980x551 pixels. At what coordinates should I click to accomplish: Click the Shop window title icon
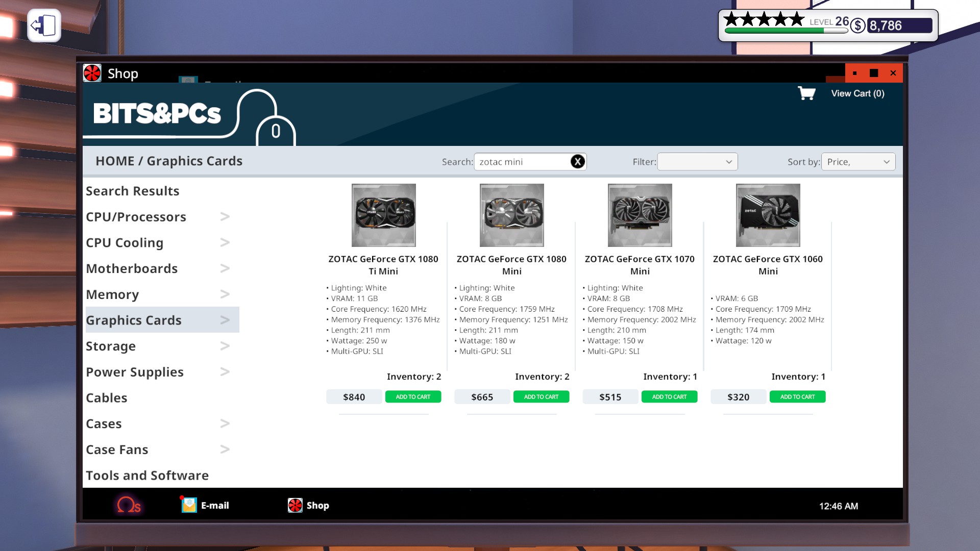pyautogui.click(x=92, y=73)
